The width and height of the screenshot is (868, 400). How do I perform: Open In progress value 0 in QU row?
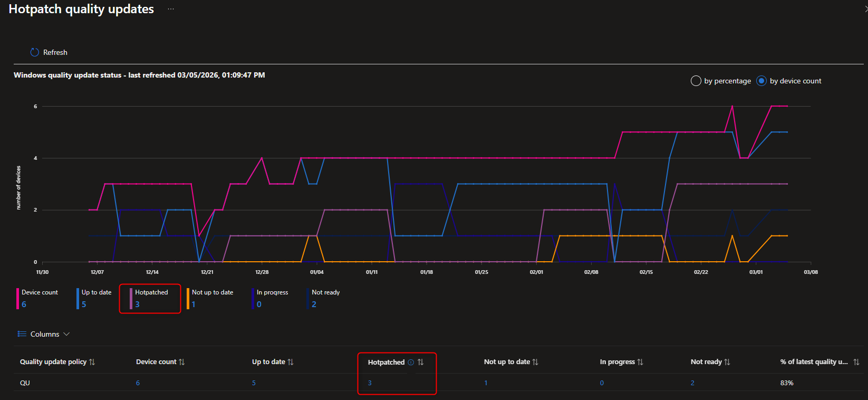click(602, 383)
